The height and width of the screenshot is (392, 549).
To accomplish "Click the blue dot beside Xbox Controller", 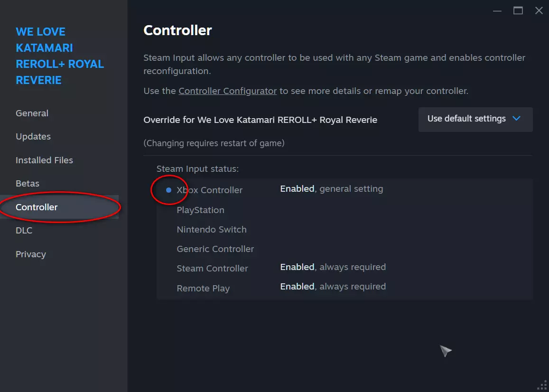I will 168,190.
